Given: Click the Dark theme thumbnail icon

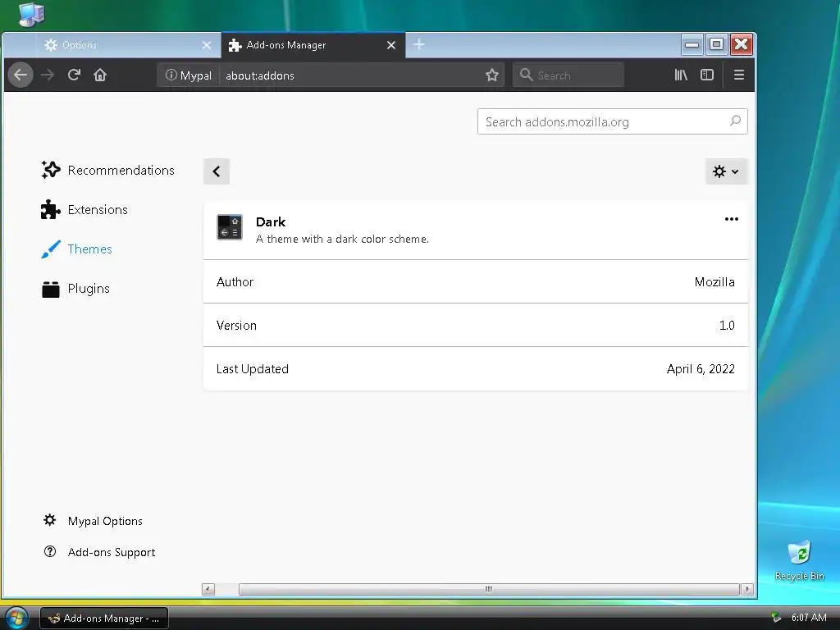Looking at the screenshot, I should [230, 227].
